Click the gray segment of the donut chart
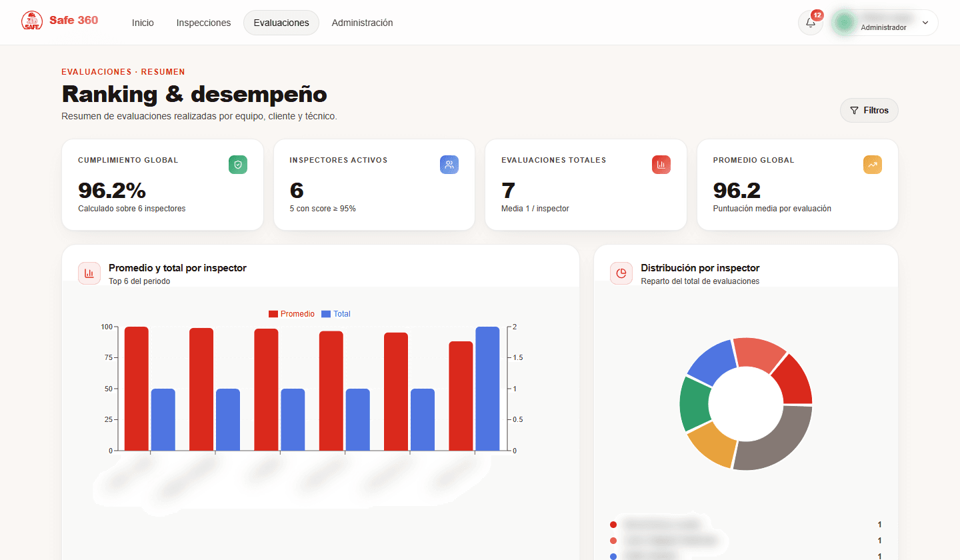This screenshot has width=960, height=560. (772, 437)
